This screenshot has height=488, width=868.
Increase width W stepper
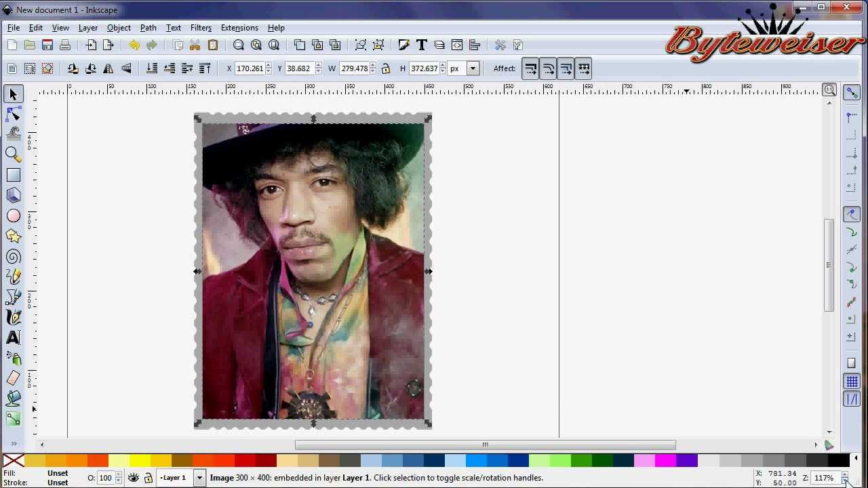point(372,65)
